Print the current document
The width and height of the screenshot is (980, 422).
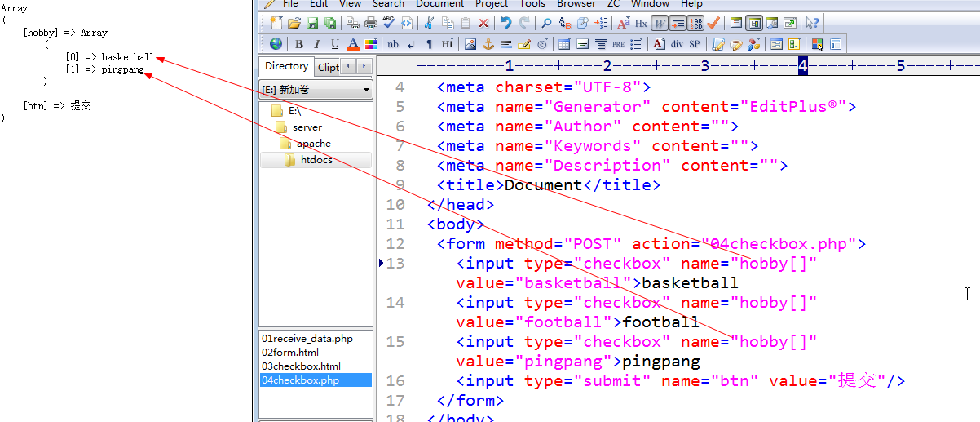click(x=371, y=23)
